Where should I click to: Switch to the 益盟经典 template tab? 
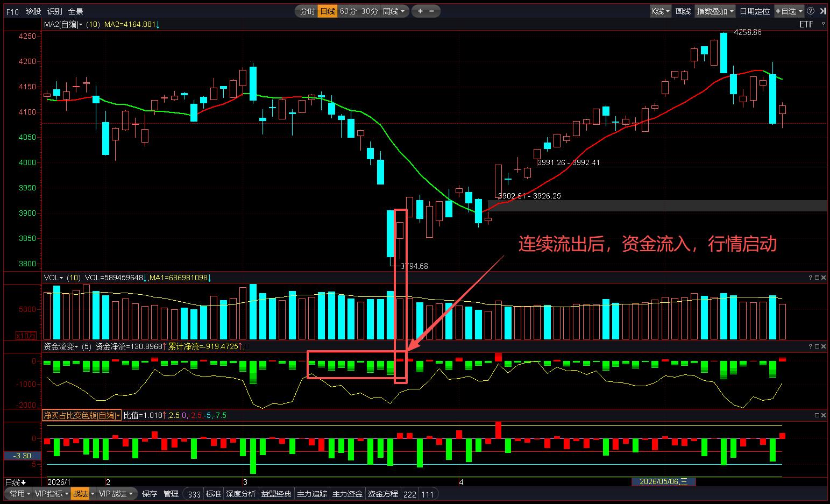tap(276, 494)
